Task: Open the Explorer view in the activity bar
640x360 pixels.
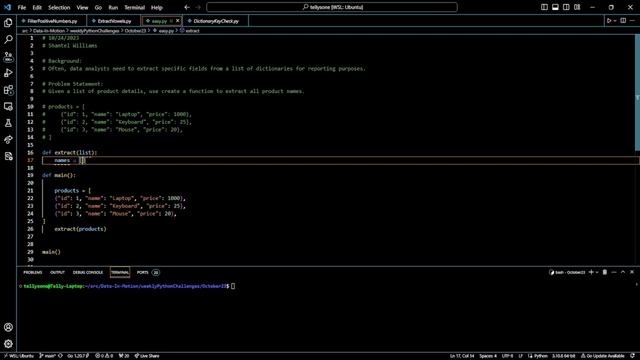Action: point(8,23)
